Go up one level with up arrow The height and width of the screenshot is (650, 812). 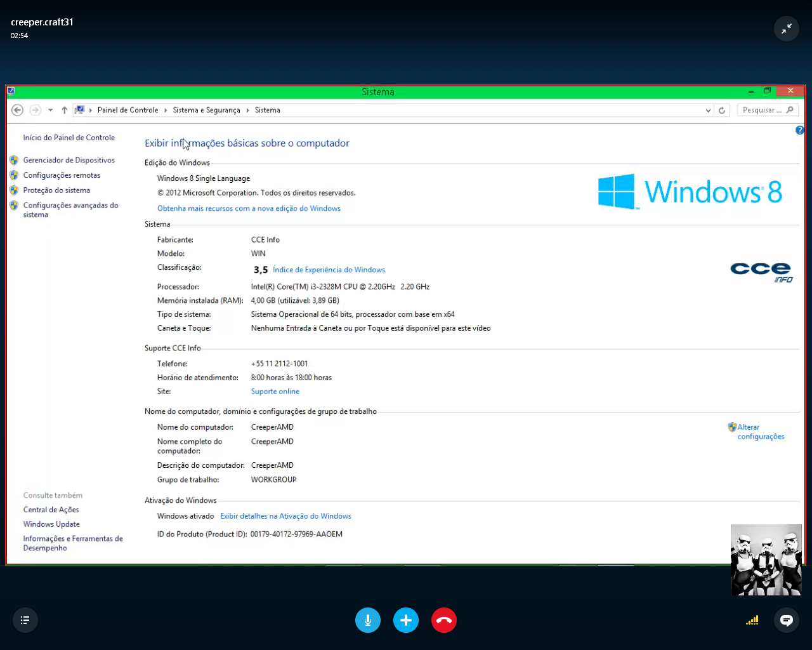[x=64, y=110]
